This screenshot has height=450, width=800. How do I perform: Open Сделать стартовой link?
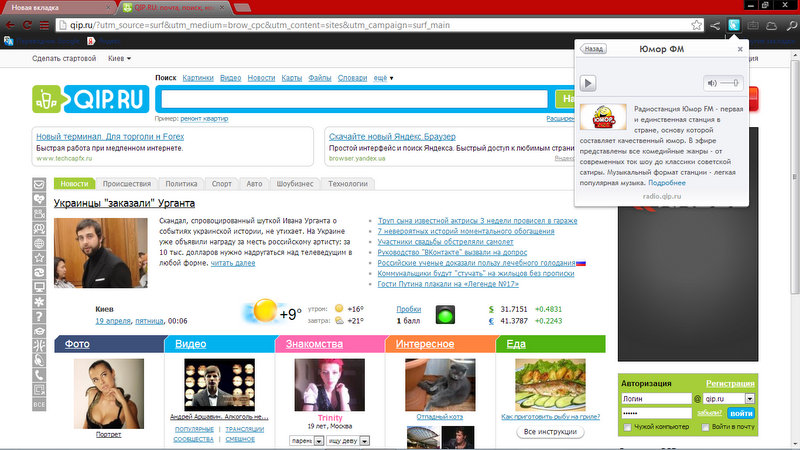point(64,58)
